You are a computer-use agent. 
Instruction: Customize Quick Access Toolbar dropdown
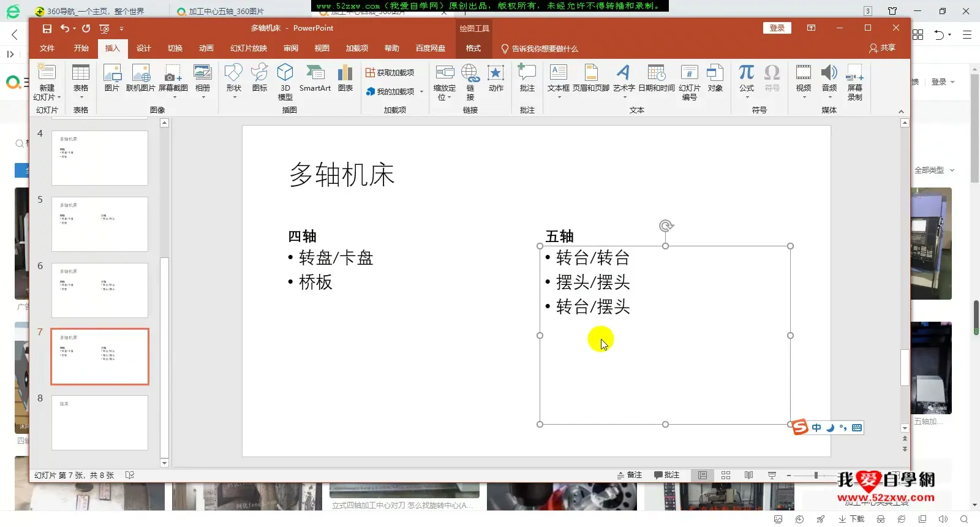[x=121, y=28]
